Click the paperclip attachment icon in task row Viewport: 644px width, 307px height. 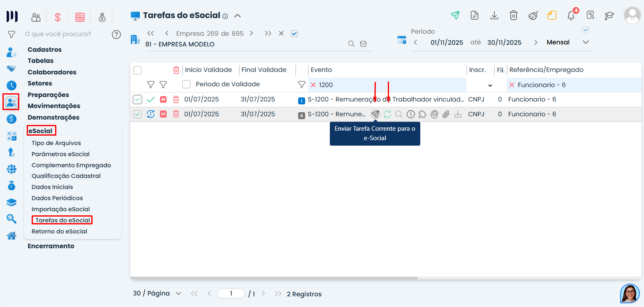click(x=446, y=114)
